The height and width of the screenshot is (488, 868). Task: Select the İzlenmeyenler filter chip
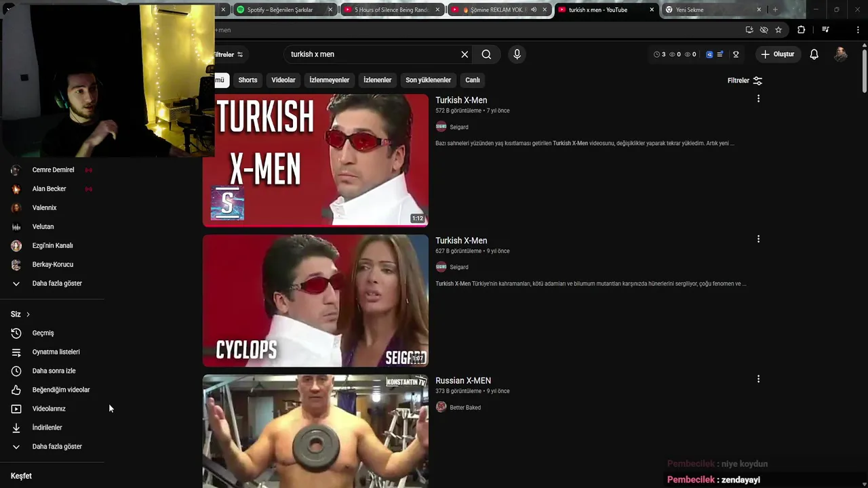click(330, 80)
